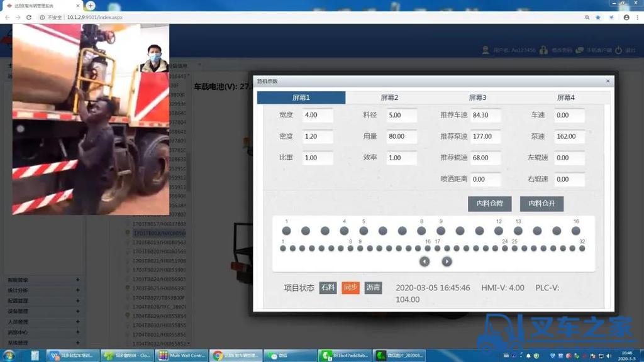Bookmark this page with the star icon
644x362 pixels.
click(x=598, y=17)
